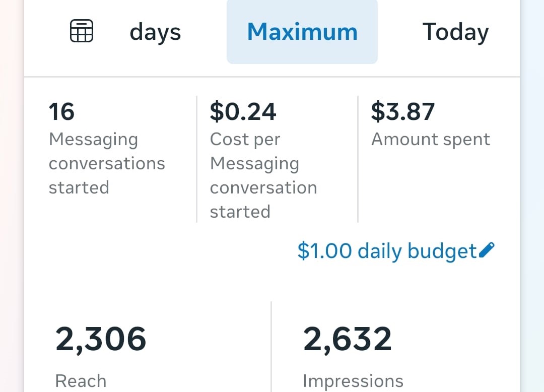Click the "Impressions" metric label
The height and width of the screenshot is (392, 544).
353,381
